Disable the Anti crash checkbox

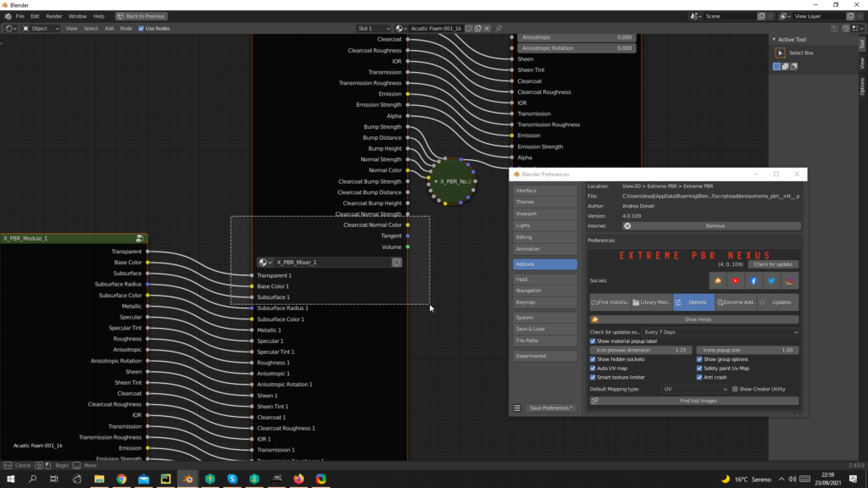[699, 377]
